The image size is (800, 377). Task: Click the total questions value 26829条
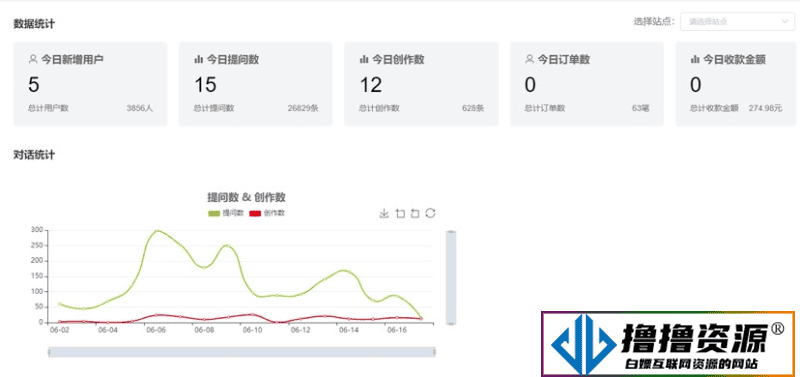(x=303, y=108)
